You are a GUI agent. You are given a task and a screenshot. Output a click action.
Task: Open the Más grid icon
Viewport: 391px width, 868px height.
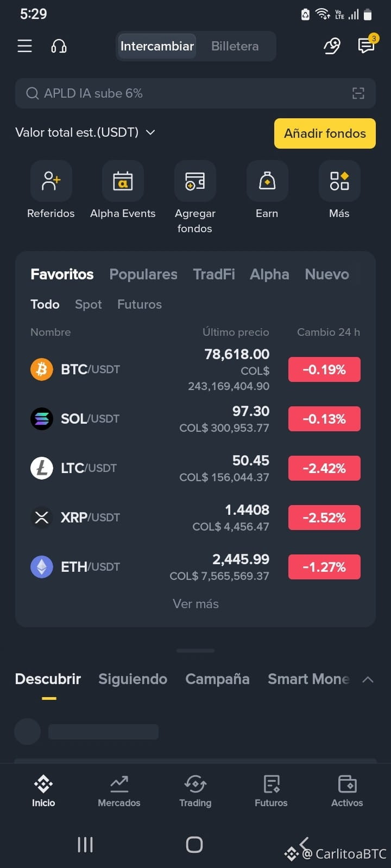coord(339,181)
